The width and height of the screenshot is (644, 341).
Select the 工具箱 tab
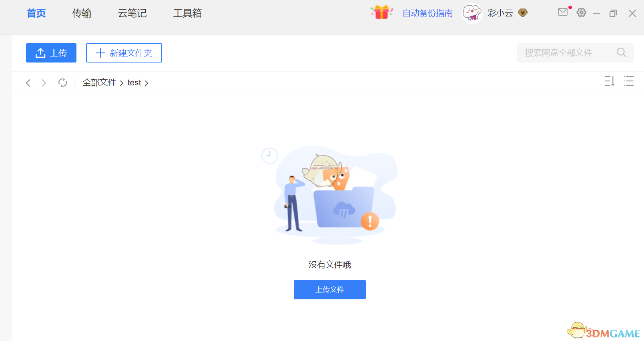point(187,13)
